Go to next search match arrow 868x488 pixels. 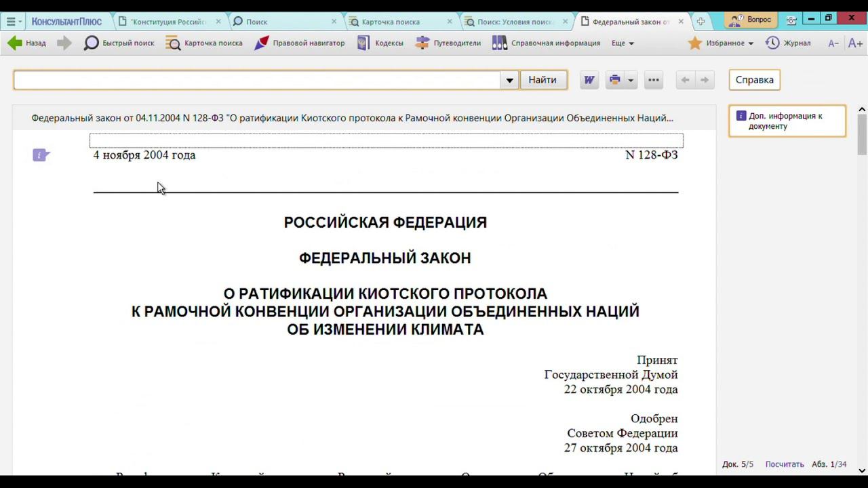[x=705, y=80]
